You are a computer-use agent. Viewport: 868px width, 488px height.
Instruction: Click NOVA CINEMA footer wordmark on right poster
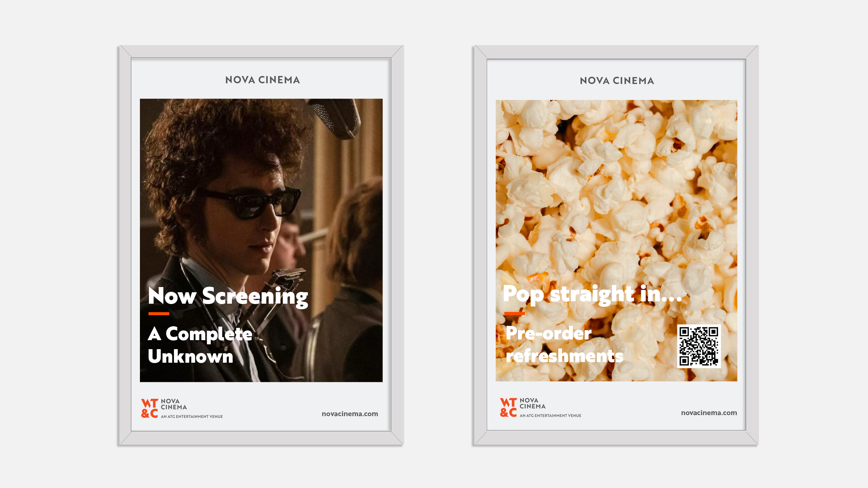[x=532, y=403]
